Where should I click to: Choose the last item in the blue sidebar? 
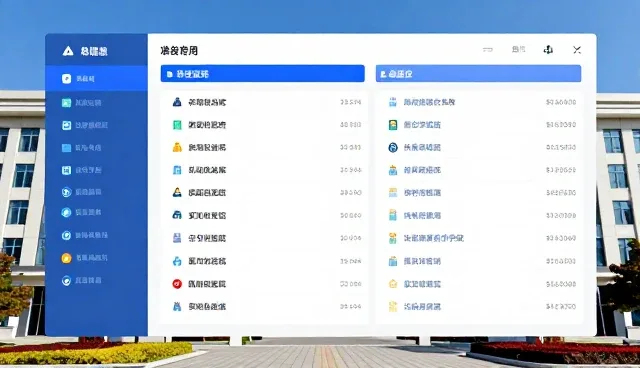click(x=96, y=280)
